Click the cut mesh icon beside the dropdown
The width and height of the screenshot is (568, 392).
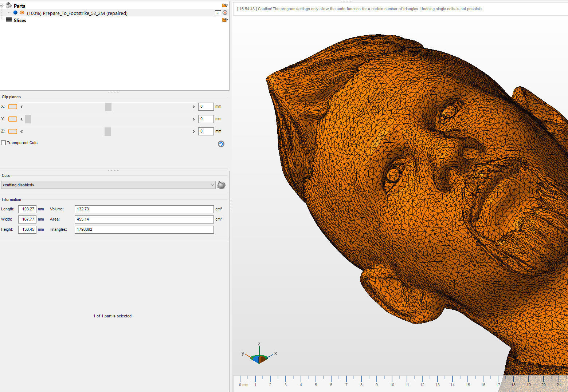coord(221,185)
